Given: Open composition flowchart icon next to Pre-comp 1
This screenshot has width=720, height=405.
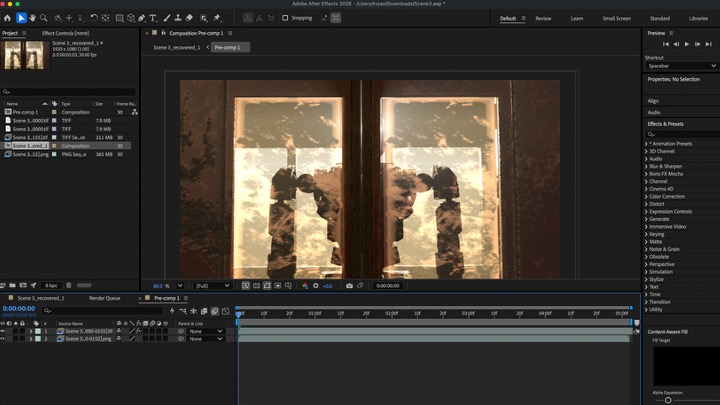Looking at the screenshot, I should coord(135,112).
